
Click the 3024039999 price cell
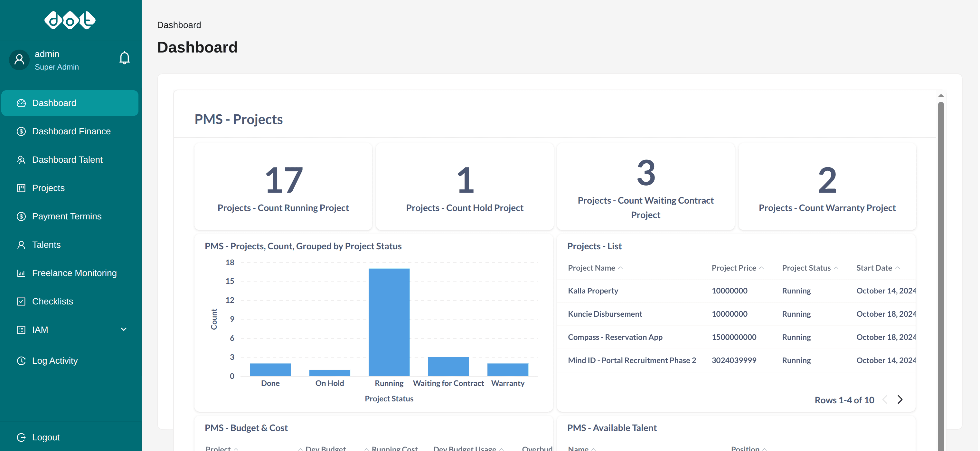(734, 360)
